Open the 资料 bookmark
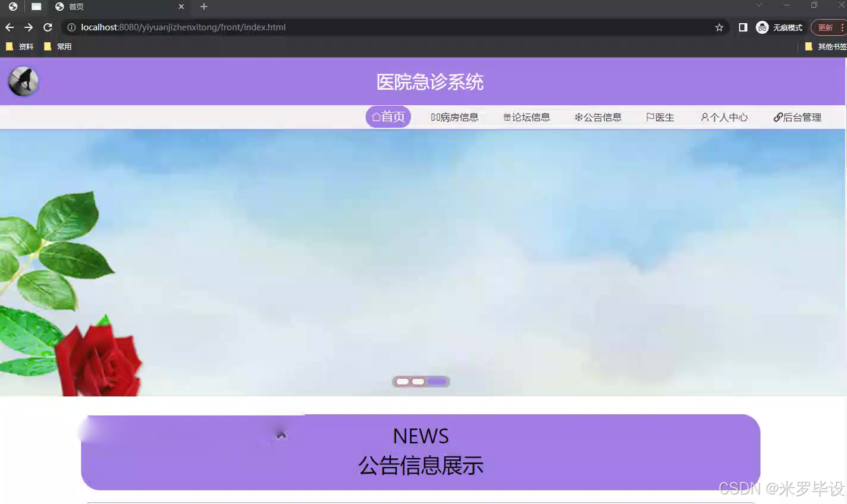Image resolution: width=847 pixels, height=504 pixels. (20, 46)
